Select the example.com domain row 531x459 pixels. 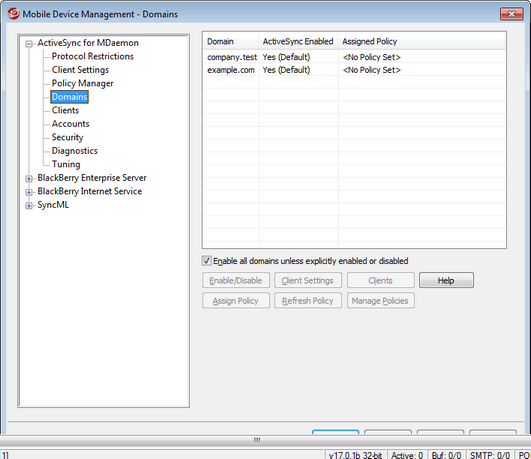pyautogui.click(x=354, y=70)
